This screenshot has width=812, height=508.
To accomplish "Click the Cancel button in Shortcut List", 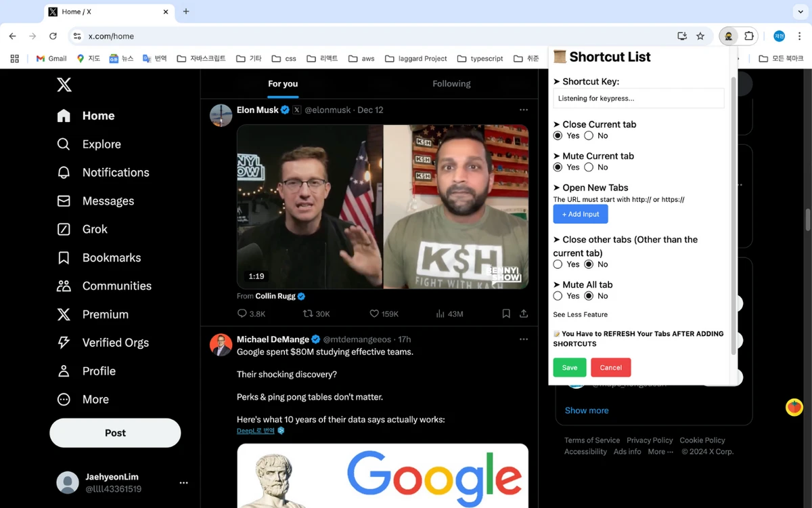I will click(x=610, y=368).
